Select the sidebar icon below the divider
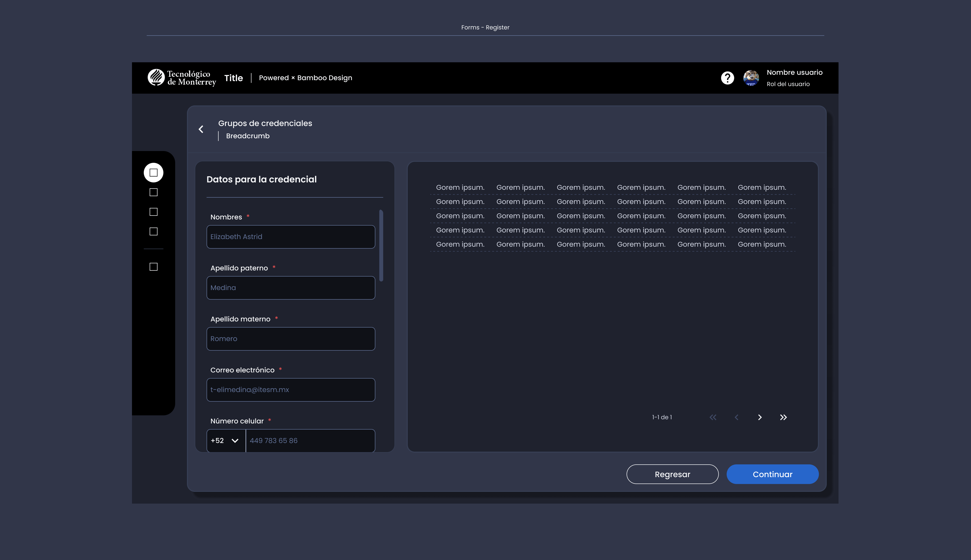The width and height of the screenshot is (971, 560). [154, 267]
